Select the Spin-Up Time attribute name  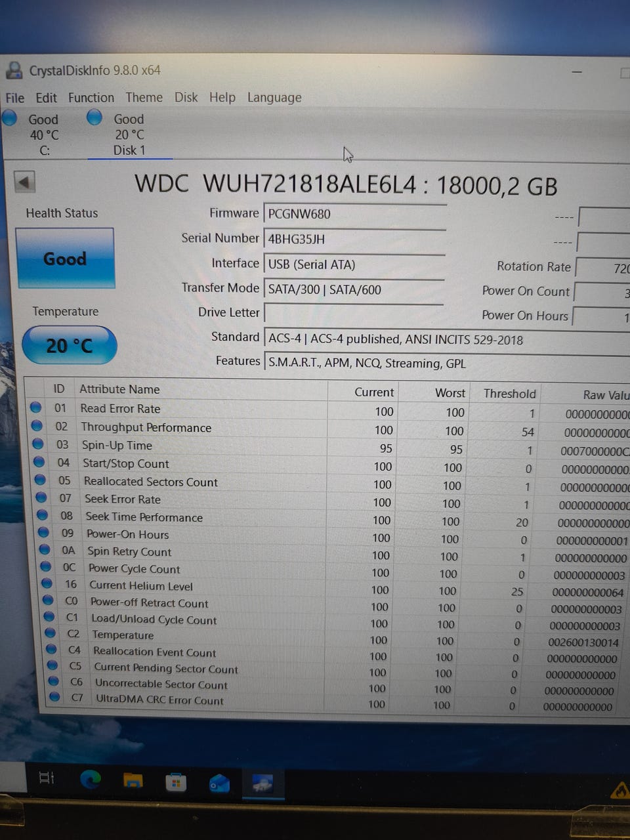coord(117,445)
